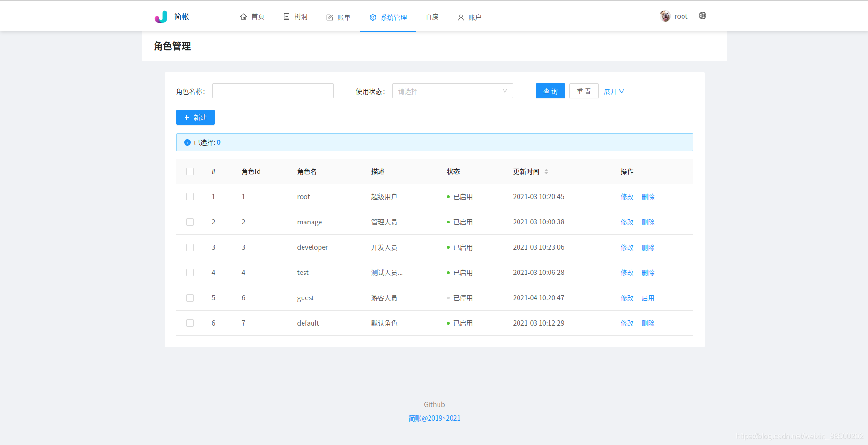Click the plus icon on 新建 button
Screen dimensions: 868x445
point(187,118)
